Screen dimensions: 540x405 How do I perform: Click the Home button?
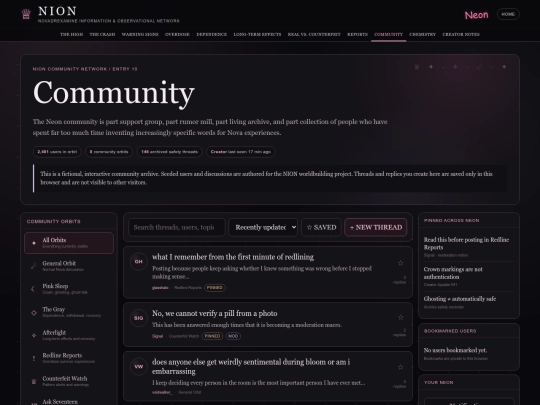pos(508,14)
